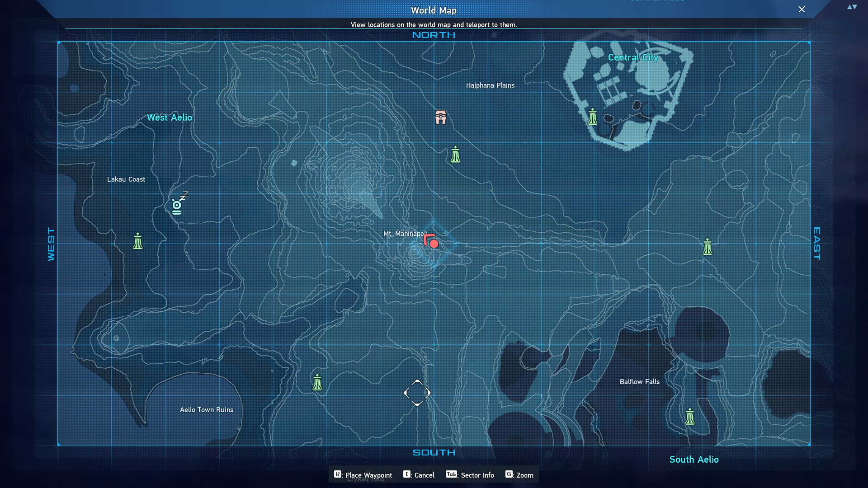Select Ryuker device near Balflow Falls
Screen dimensions: 868x488
click(x=690, y=417)
